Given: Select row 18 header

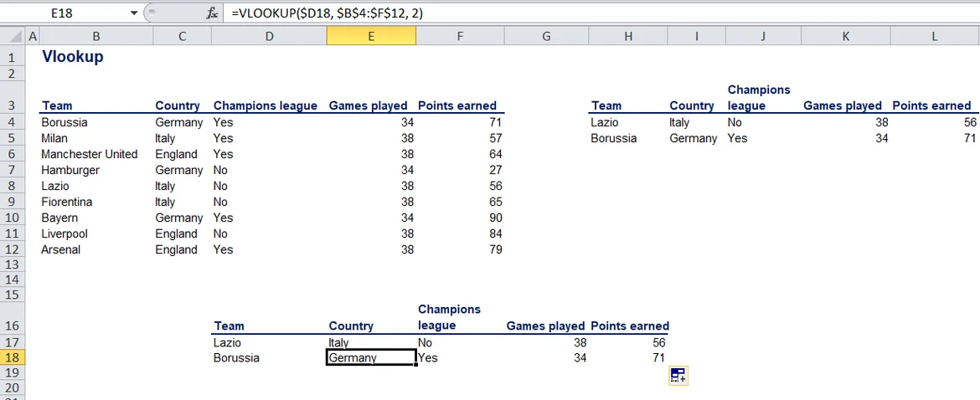Looking at the screenshot, I should (12, 357).
